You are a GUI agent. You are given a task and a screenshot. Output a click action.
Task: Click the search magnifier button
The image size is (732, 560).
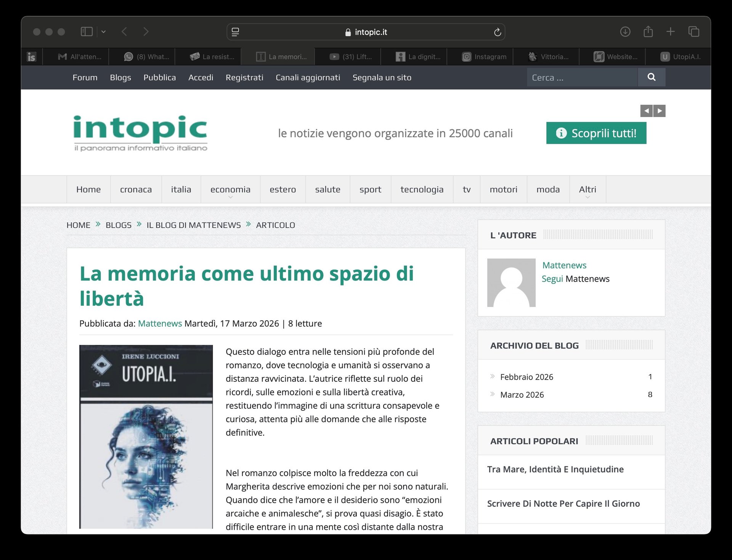pyautogui.click(x=651, y=77)
